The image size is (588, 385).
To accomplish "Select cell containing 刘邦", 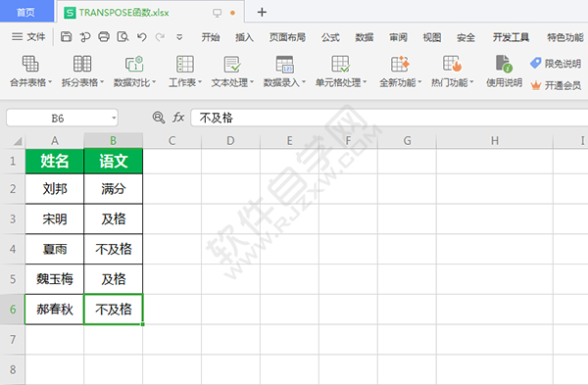I will [x=55, y=189].
